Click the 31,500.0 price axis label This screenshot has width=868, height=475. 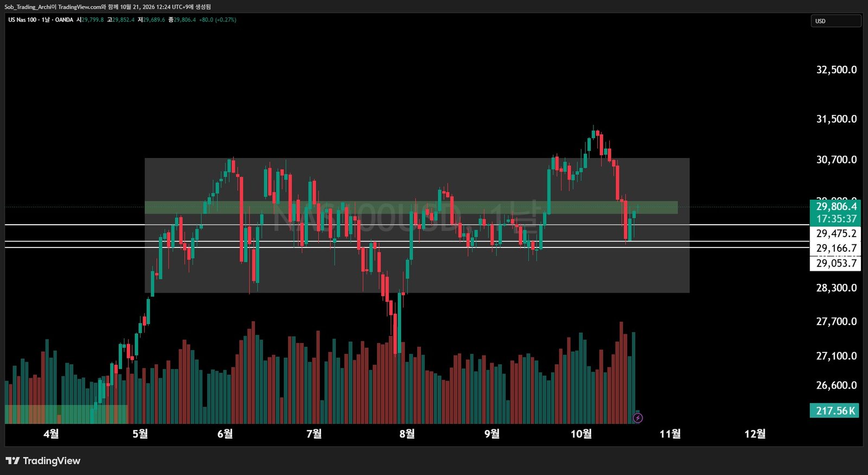pyautogui.click(x=837, y=119)
